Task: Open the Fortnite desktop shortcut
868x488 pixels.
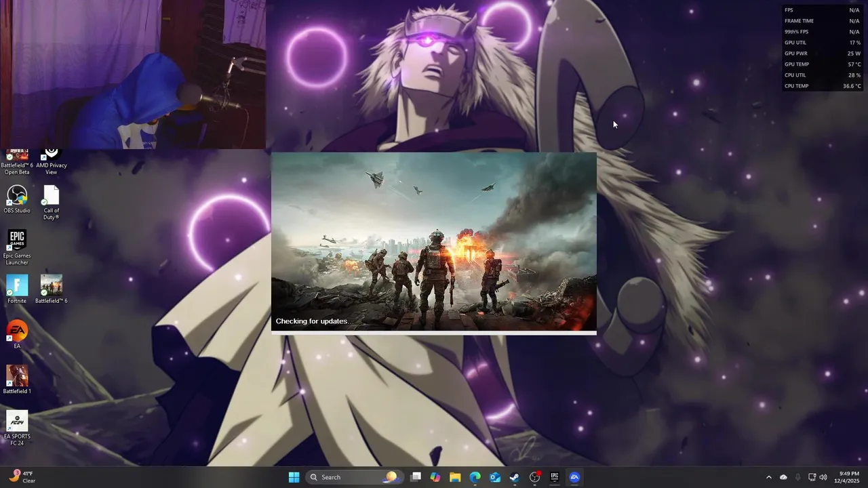Action: click(x=17, y=289)
